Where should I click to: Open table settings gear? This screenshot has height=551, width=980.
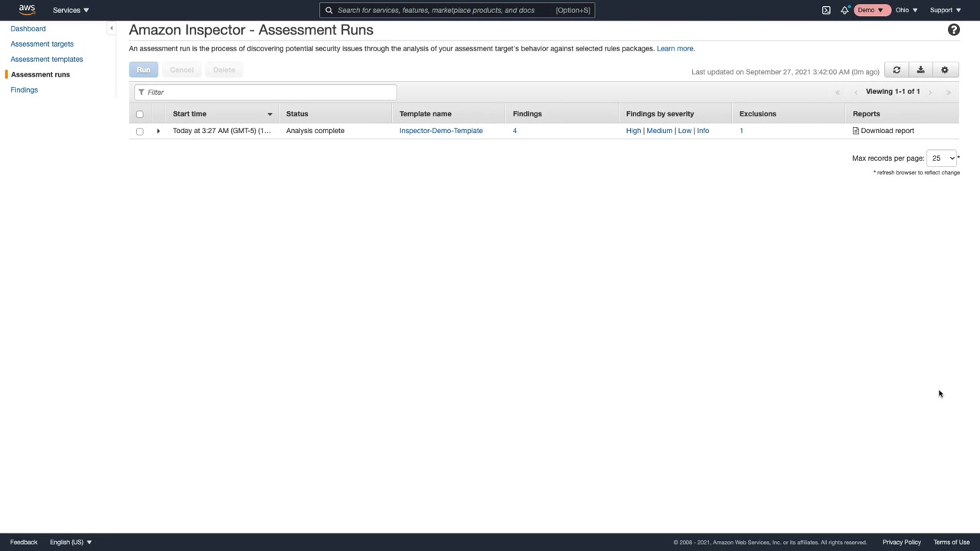[x=945, y=70]
